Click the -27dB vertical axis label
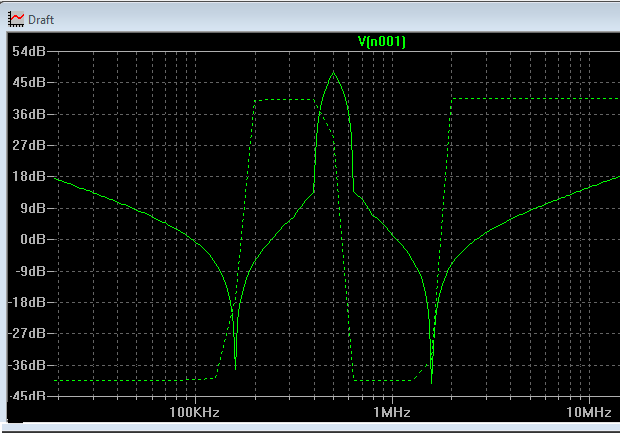Image resolution: width=621 pixels, height=434 pixels. tap(26, 334)
